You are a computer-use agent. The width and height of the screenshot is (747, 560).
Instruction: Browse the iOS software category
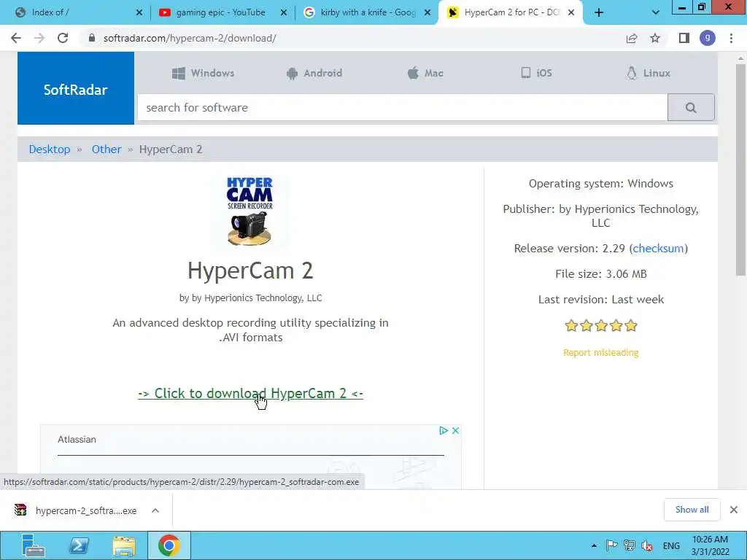coord(536,74)
